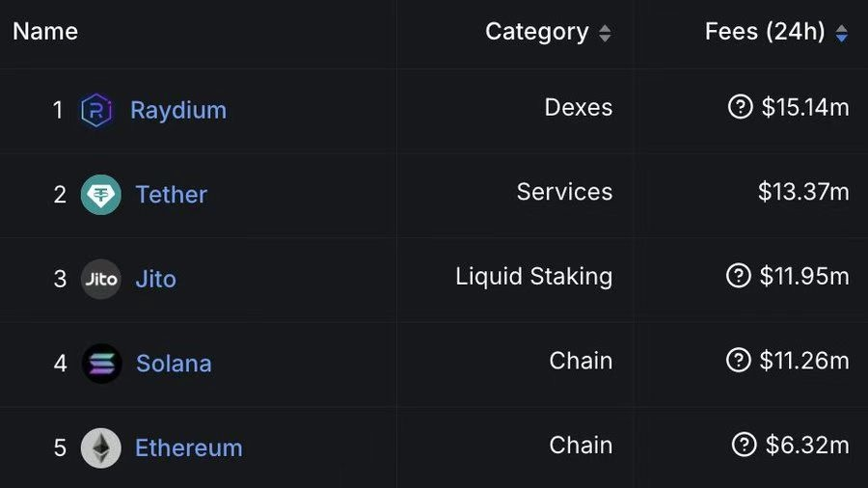Click the Solana striped logo icon
Viewport: 868px width, 488px height.
point(101,364)
